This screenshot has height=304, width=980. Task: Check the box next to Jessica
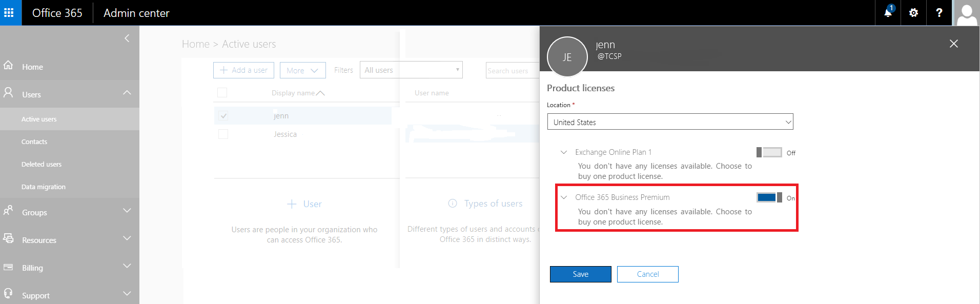click(223, 134)
